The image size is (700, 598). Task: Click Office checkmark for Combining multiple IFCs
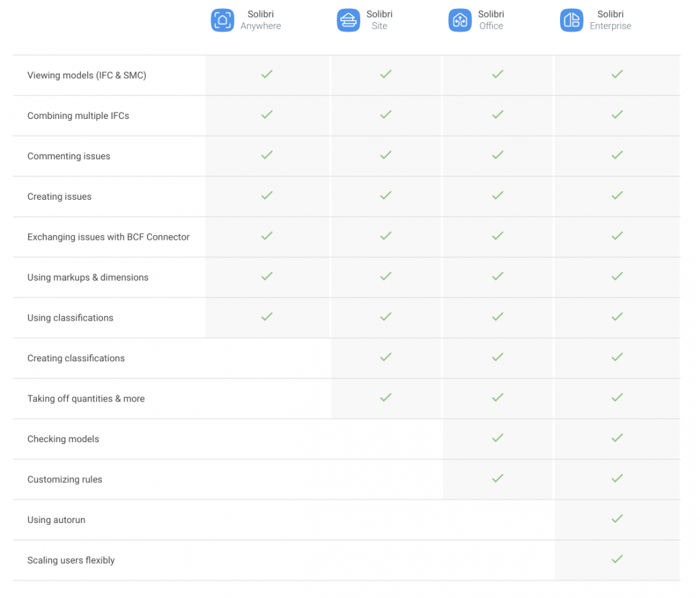pyautogui.click(x=498, y=115)
